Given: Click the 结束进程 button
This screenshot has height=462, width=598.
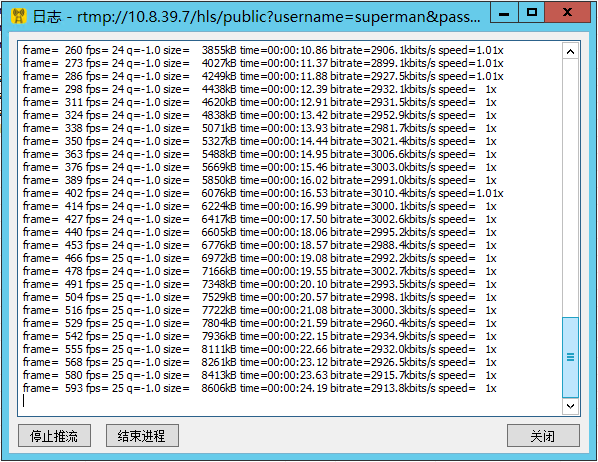Looking at the screenshot, I should 142,436.
